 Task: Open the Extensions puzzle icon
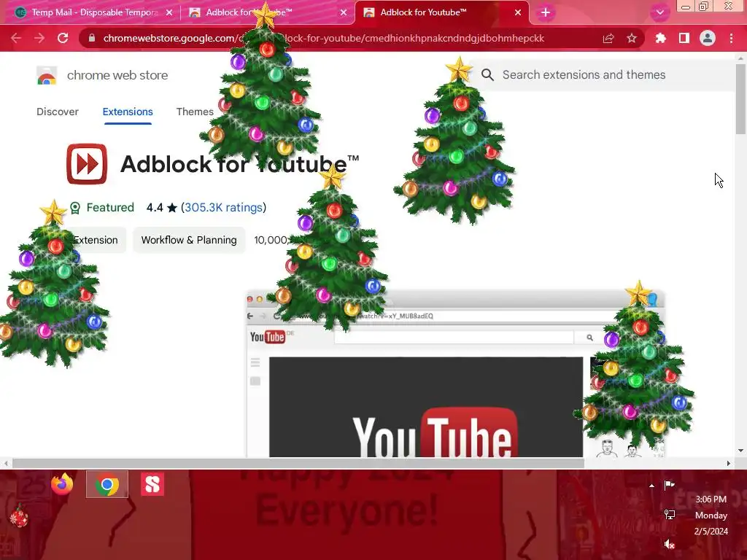tap(661, 38)
